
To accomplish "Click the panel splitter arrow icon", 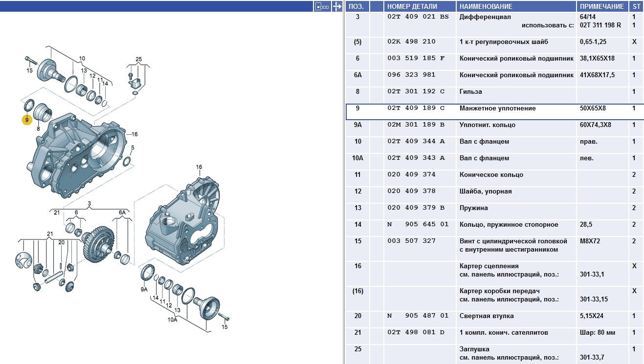I will click(336, 6).
